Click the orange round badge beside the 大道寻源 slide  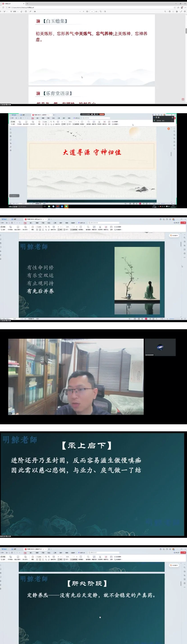click(169, 129)
